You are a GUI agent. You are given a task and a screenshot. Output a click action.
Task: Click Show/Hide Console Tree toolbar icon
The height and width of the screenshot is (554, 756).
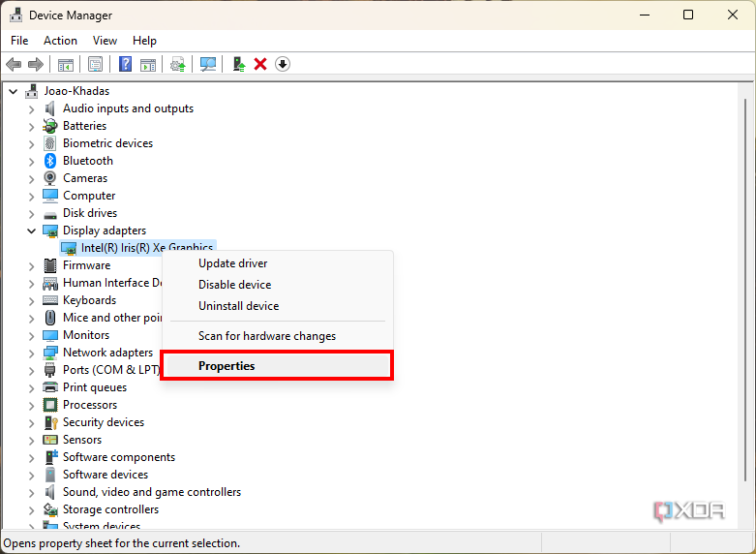66,64
